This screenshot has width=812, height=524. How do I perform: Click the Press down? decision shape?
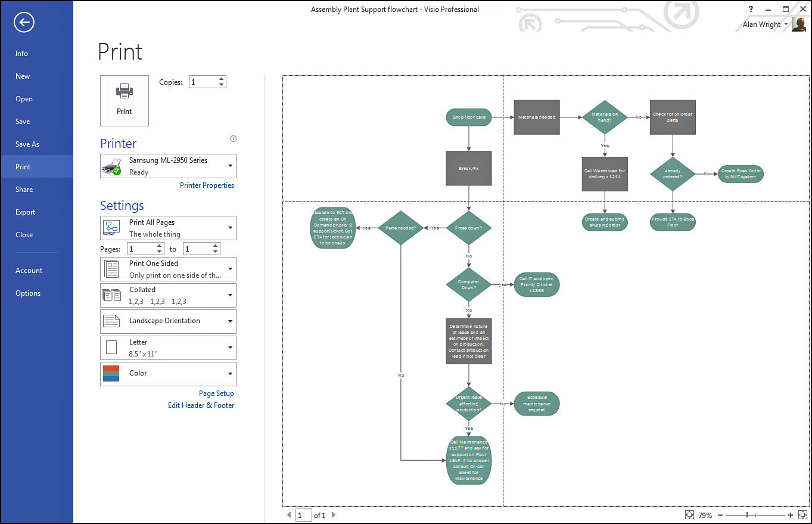(469, 228)
